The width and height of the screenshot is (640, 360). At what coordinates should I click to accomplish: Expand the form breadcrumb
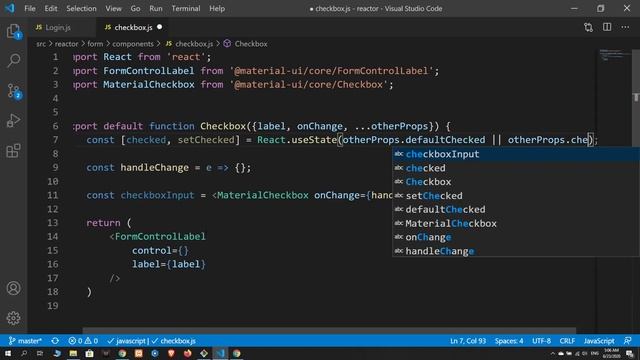95,44
